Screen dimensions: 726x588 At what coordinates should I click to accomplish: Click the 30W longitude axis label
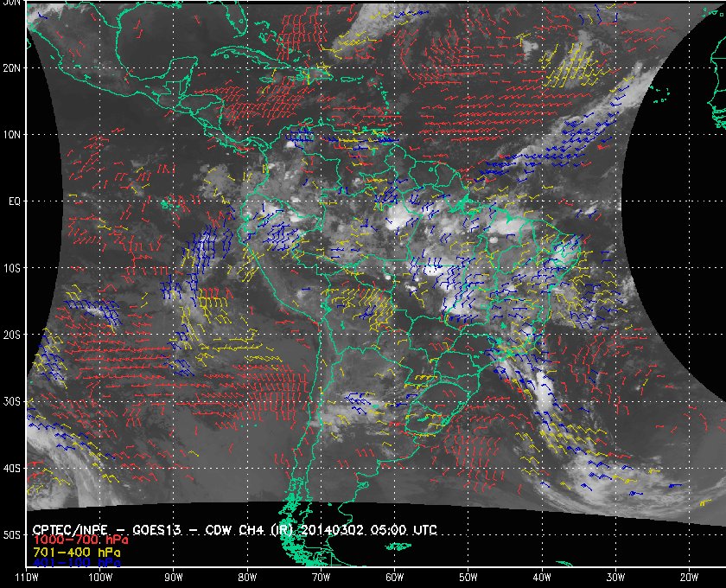pos(614,576)
